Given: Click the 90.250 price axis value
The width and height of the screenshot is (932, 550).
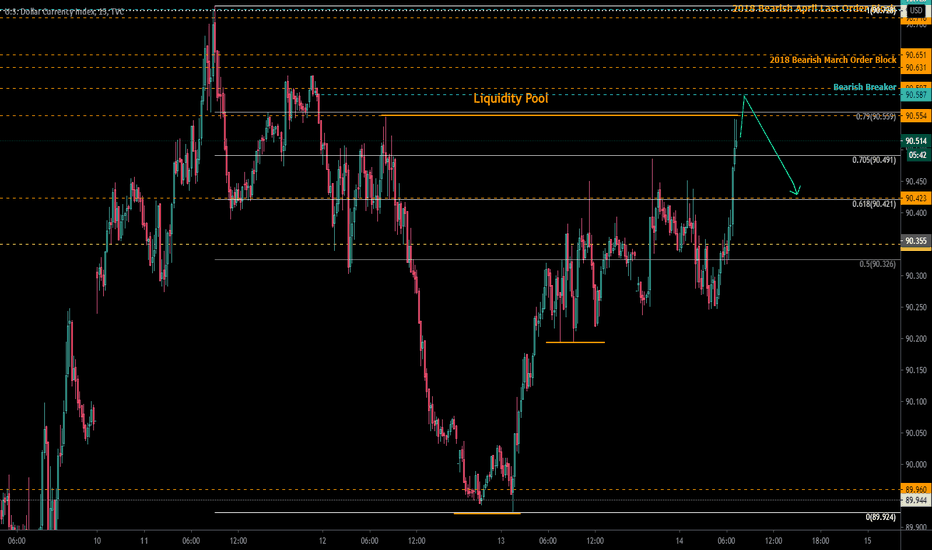Looking at the screenshot, I should pyautogui.click(x=916, y=307).
